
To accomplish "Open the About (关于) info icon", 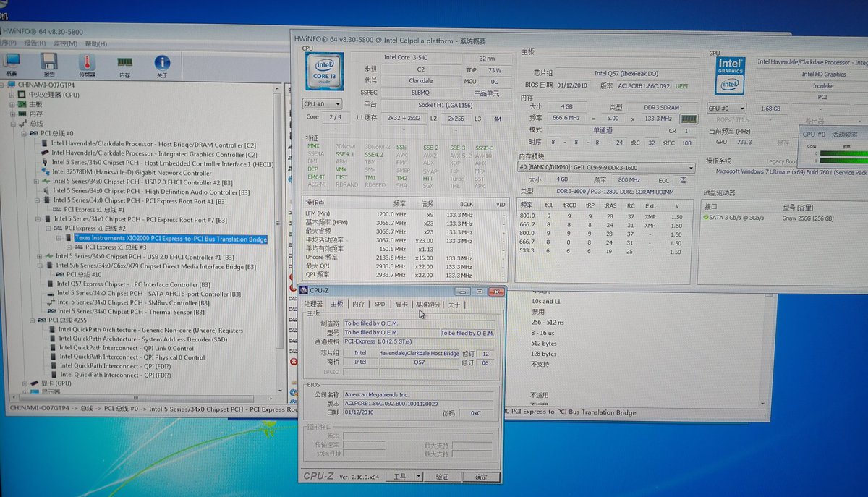I will click(x=162, y=64).
